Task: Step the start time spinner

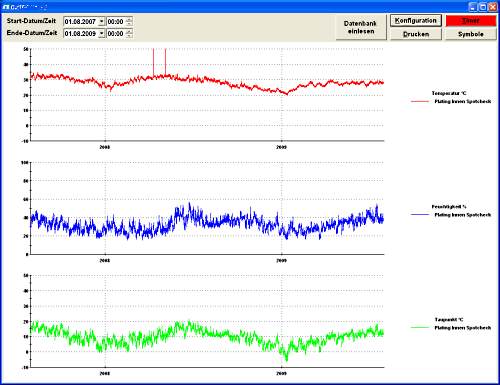Action: [129, 22]
